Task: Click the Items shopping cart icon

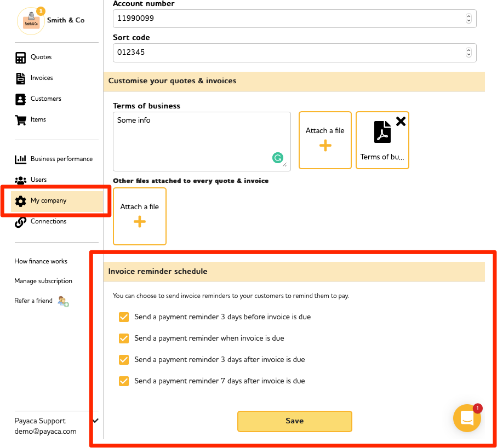Action: [21, 120]
